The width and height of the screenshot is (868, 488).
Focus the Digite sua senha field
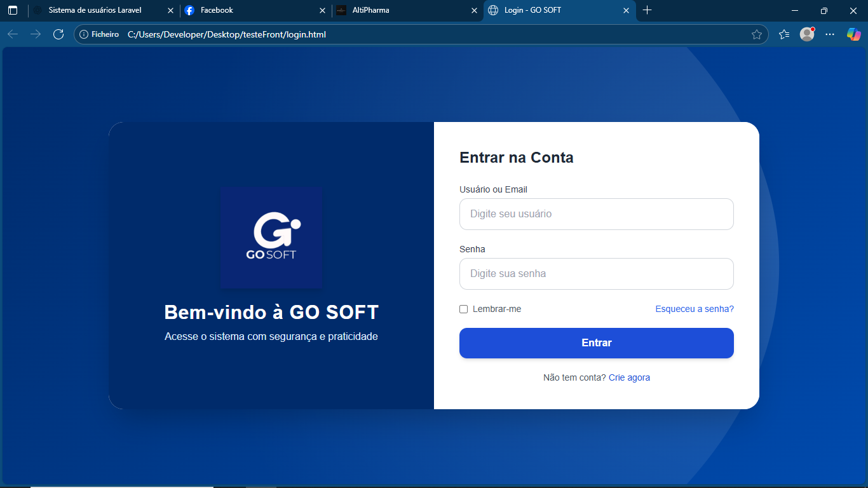(x=597, y=274)
